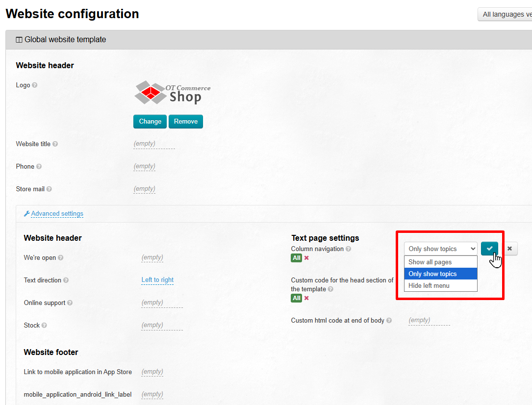Open the All languages version dropdown
532x405 pixels.
click(505, 14)
